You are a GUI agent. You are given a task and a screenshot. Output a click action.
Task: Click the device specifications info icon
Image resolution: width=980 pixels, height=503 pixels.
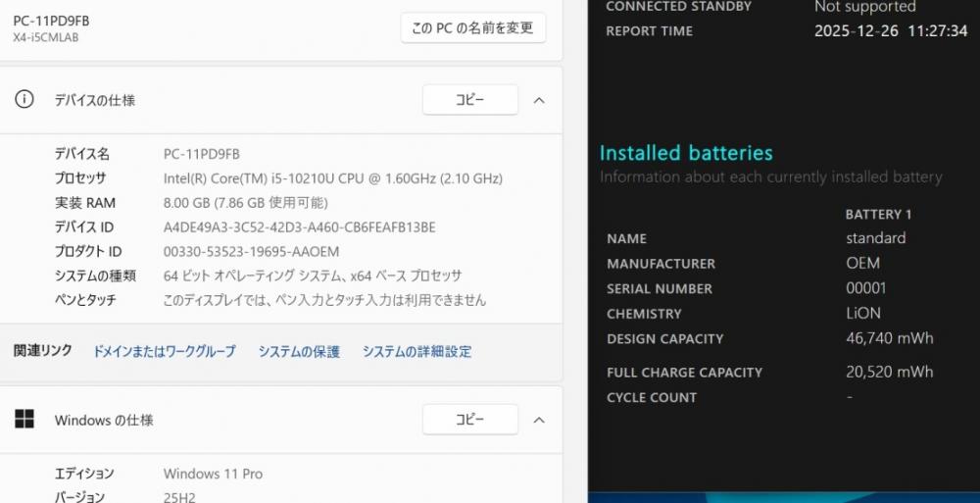point(24,99)
